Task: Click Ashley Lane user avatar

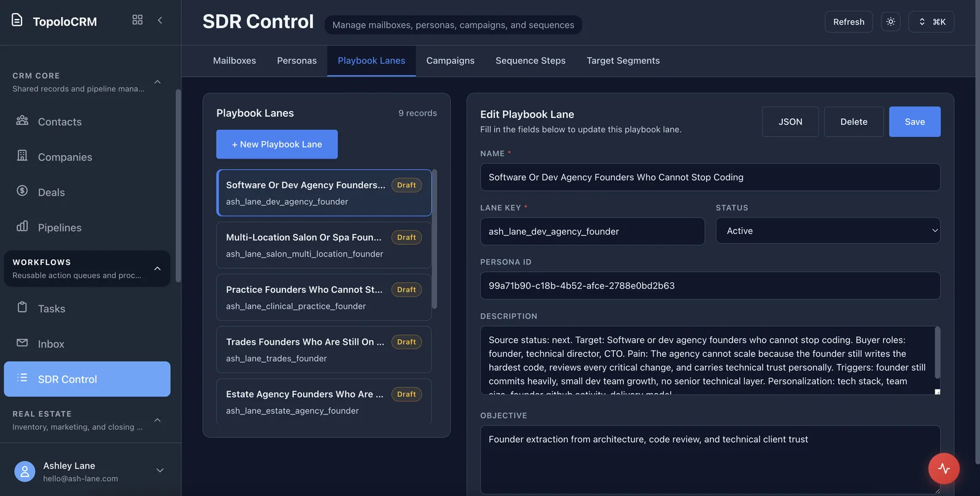Action: (x=24, y=472)
